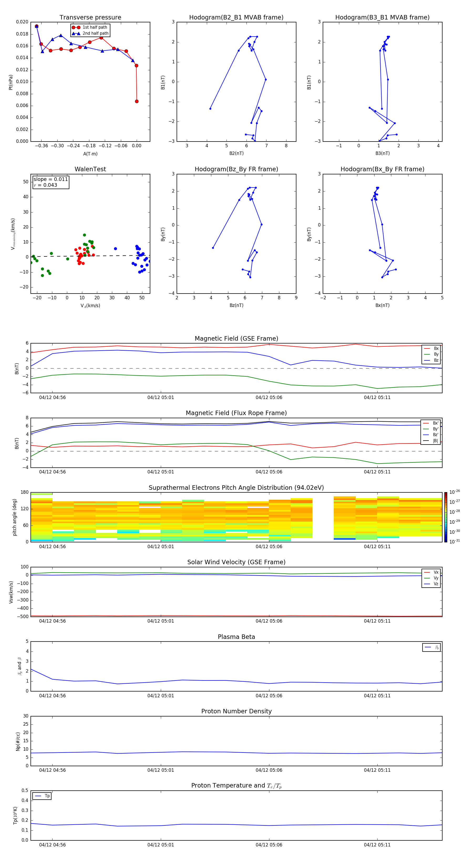
Task: Click the 'WalenTest' plot title
Action: pos(90,169)
